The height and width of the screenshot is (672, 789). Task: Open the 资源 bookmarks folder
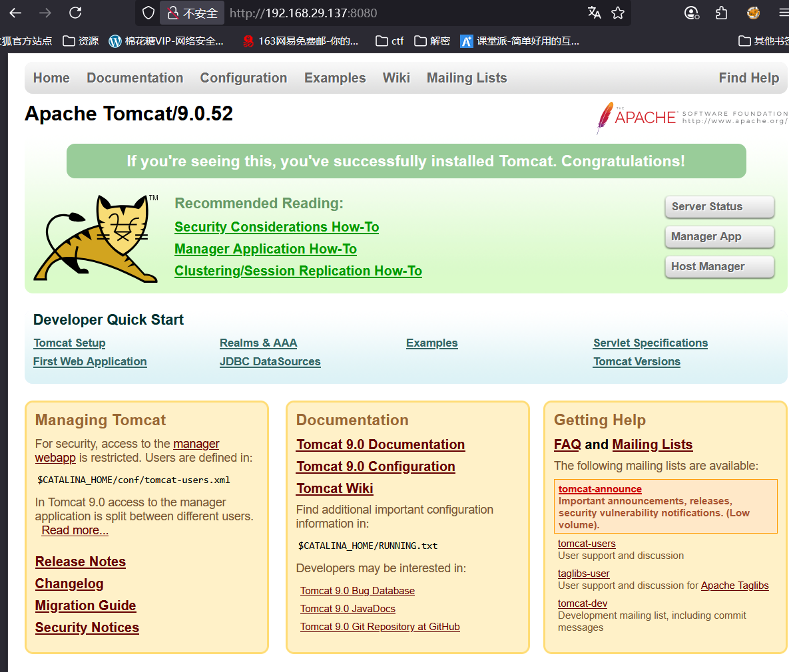[81, 41]
